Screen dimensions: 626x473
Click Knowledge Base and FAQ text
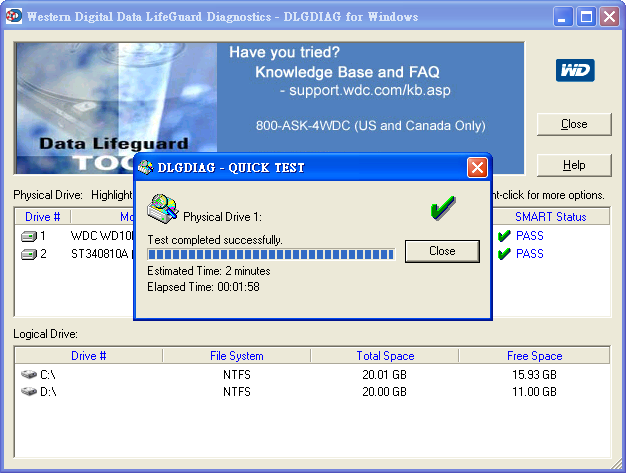tap(347, 72)
